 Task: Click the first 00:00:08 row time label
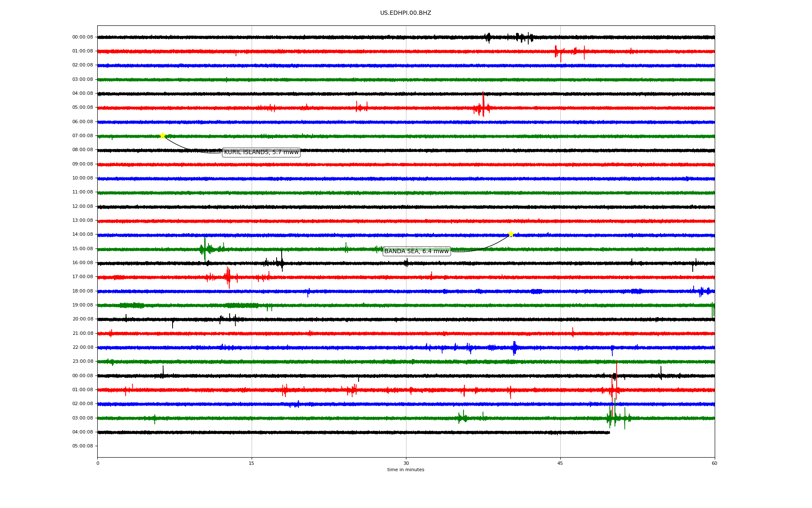click(x=82, y=37)
